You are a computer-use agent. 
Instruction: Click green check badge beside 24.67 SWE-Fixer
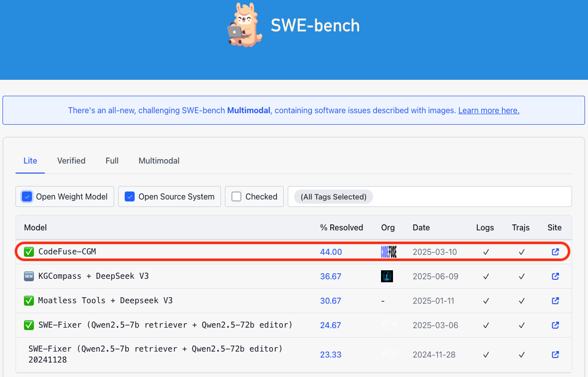29,325
